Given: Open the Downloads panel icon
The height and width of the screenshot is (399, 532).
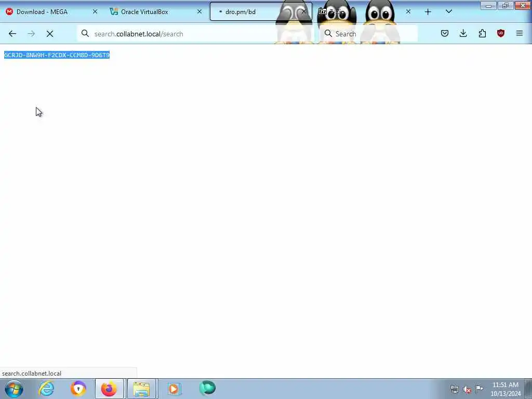Looking at the screenshot, I should coord(463,33).
